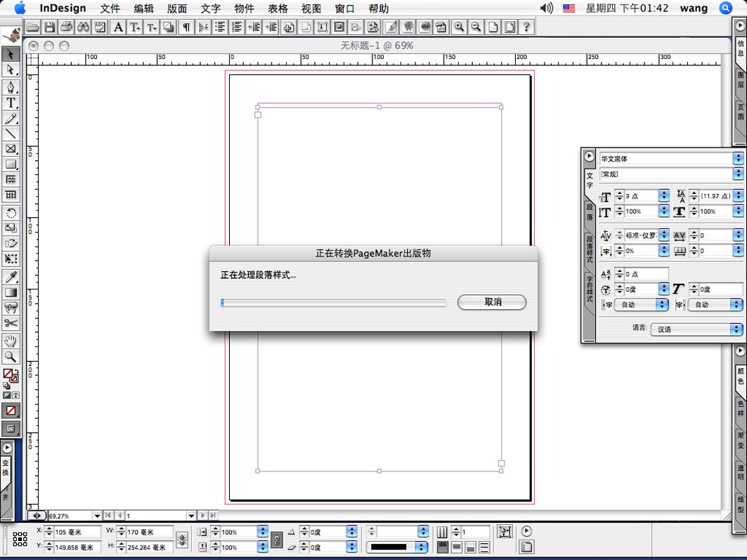This screenshot has height=560, width=747.
Task: Open the 表格 menu in menu bar
Action: [x=278, y=8]
